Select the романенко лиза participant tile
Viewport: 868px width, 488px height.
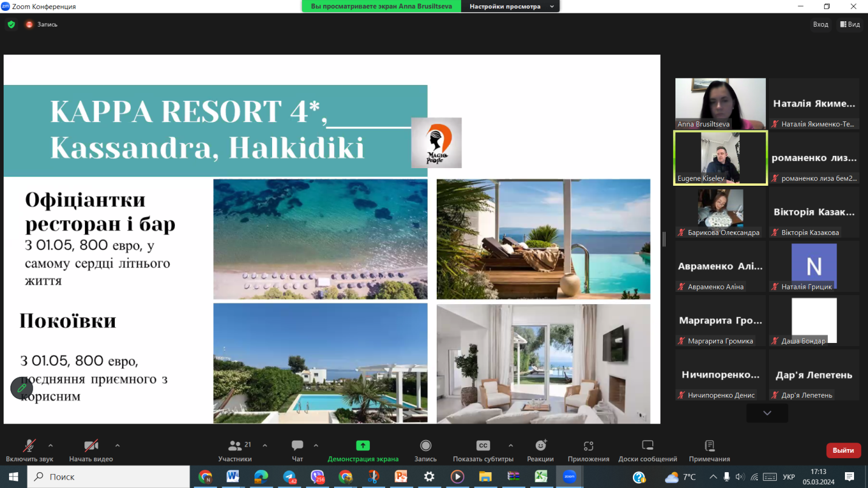click(814, 158)
